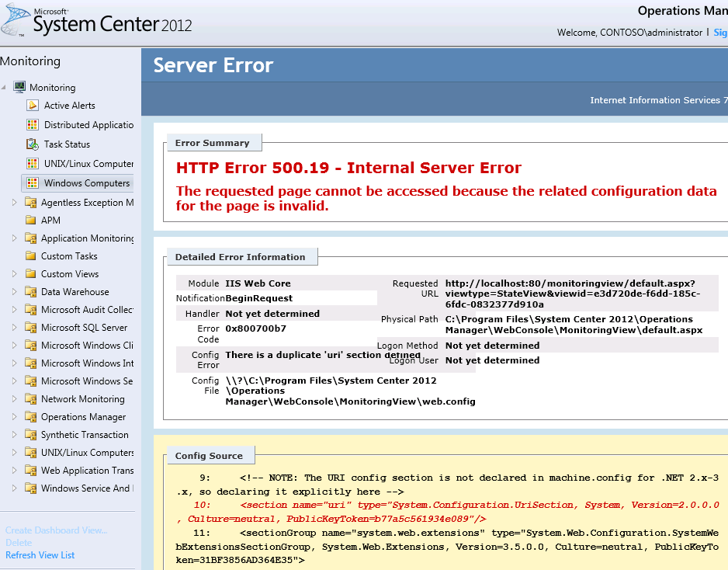Select the Windows Computers state view icon
Viewport: 728px width, 570px height.
coord(32,183)
